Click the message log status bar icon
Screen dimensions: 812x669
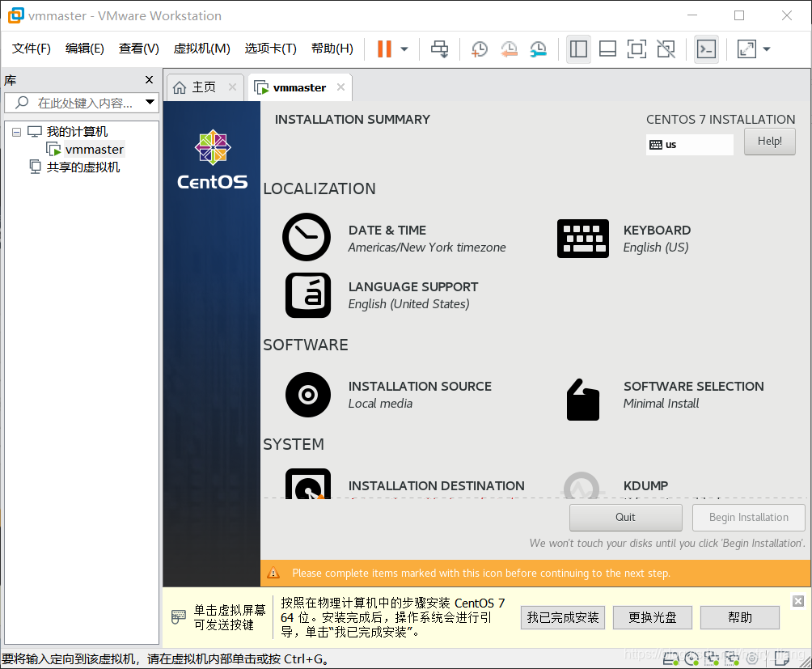pos(781,658)
